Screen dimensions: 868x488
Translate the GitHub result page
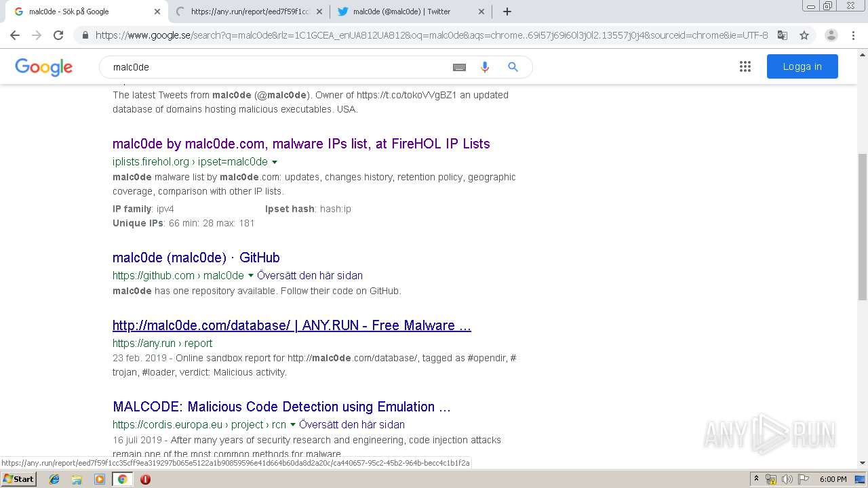[310, 276]
